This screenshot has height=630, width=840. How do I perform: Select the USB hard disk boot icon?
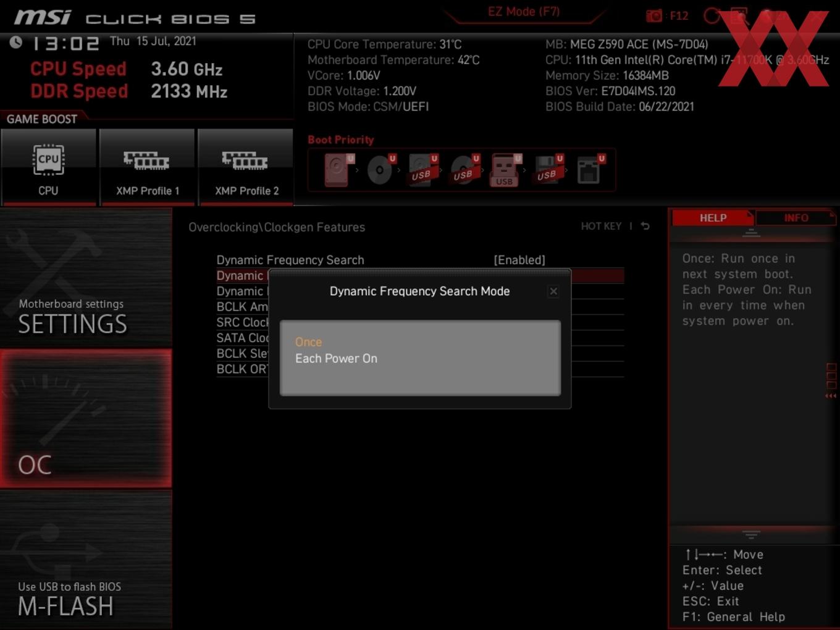click(x=422, y=169)
